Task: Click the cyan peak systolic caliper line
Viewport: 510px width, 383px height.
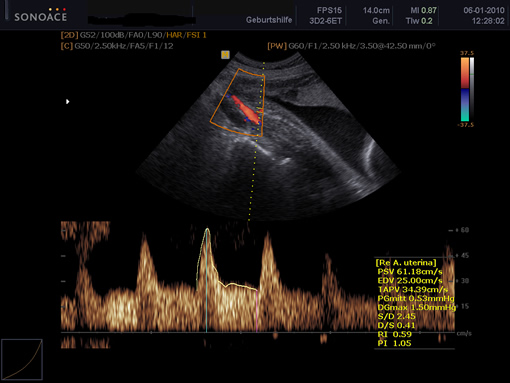Action: (x=206, y=280)
